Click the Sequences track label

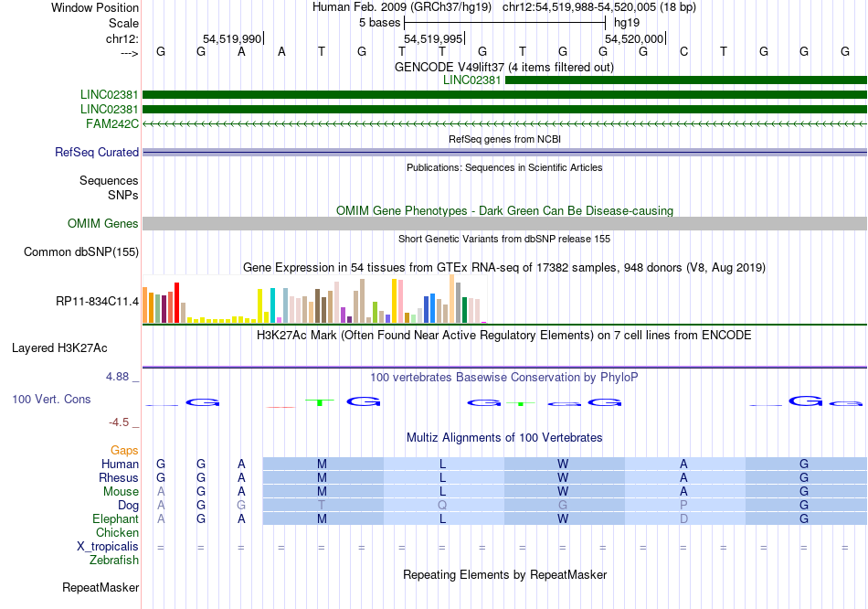coord(109,181)
